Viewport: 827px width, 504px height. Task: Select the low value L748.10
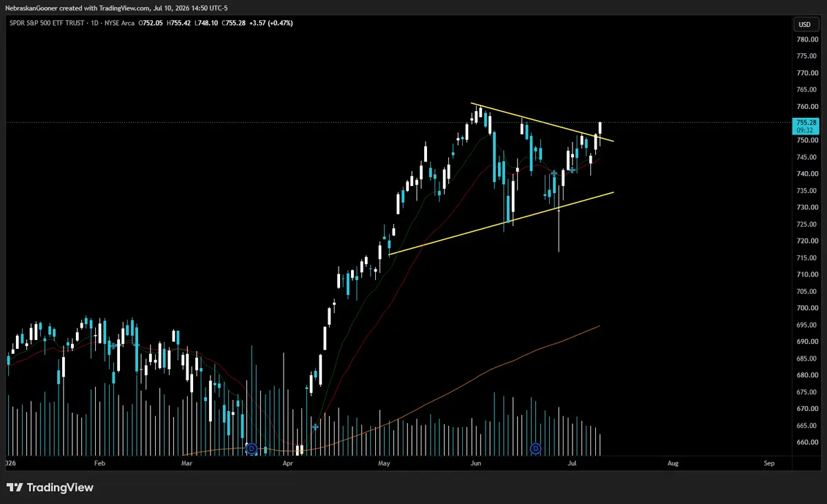(206, 23)
